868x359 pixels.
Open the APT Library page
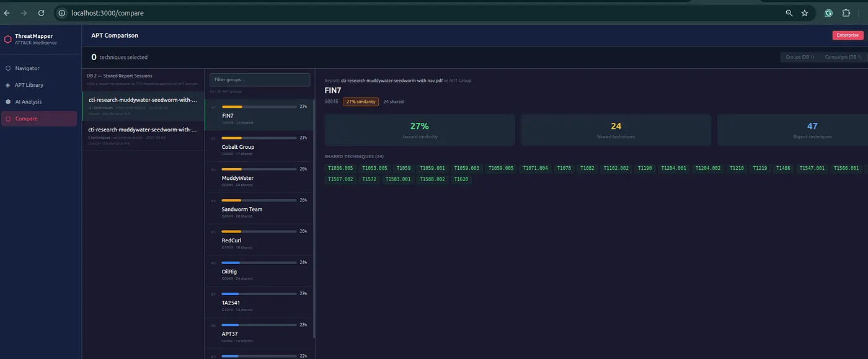(39, 85)
